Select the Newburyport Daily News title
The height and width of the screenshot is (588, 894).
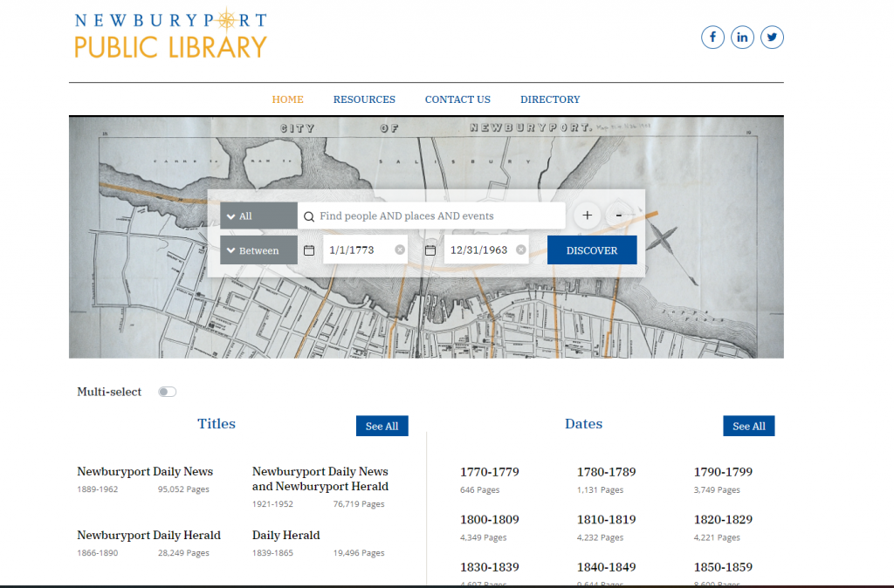pyautogui.click(x=145, y=471)
